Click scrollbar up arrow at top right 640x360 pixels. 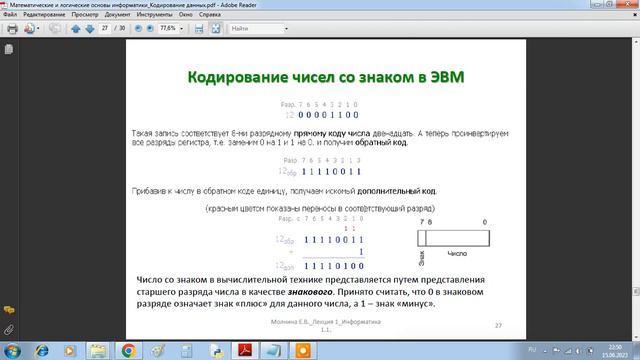(x=636, y=42)
